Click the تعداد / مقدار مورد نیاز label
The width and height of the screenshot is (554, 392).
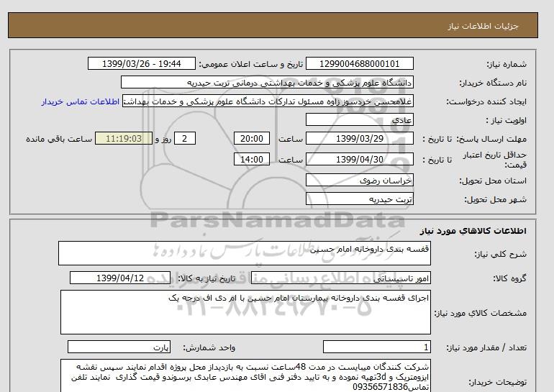(486, 348)
